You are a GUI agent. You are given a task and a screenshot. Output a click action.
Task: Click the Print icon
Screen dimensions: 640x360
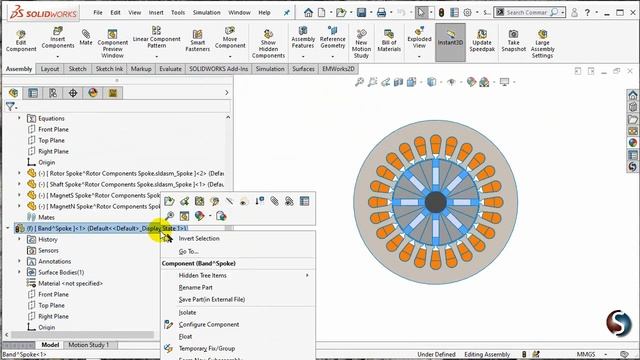coord(381,13)
